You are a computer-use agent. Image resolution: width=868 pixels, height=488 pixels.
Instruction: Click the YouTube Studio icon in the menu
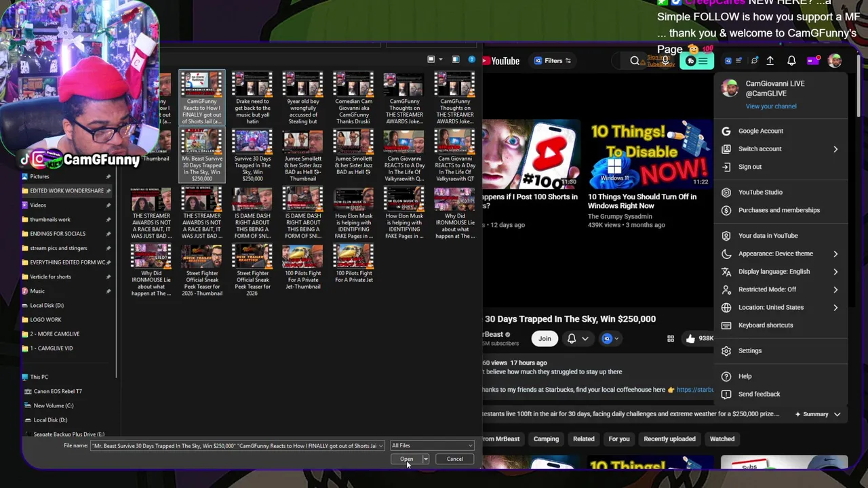[x=726, y=192]
